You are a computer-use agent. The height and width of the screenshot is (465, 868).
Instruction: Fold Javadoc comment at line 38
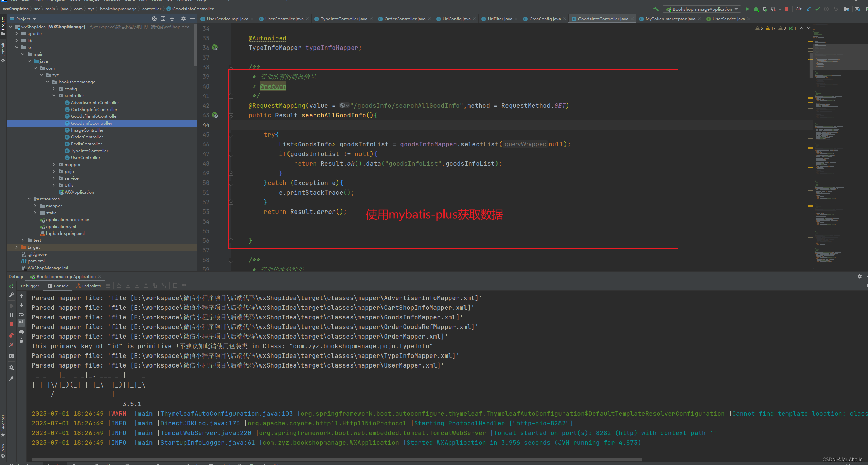(x=231, y=67)
